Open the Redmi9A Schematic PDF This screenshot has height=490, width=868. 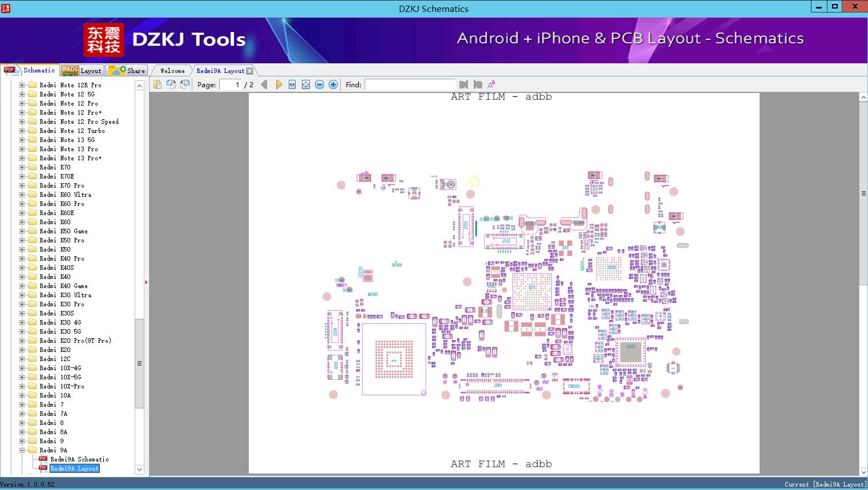pos(79,459)
